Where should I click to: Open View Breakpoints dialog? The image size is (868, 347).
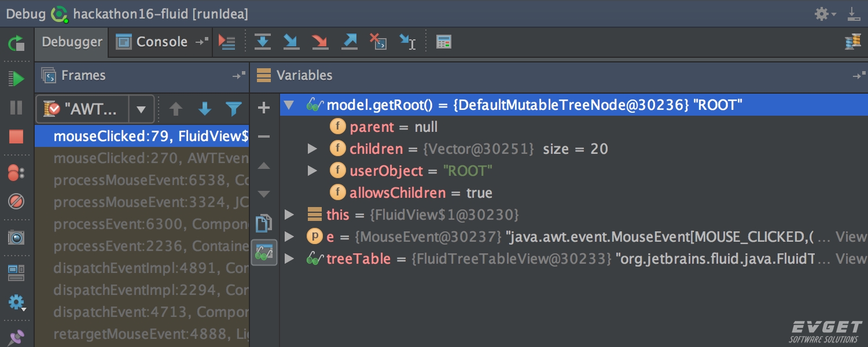16,172
